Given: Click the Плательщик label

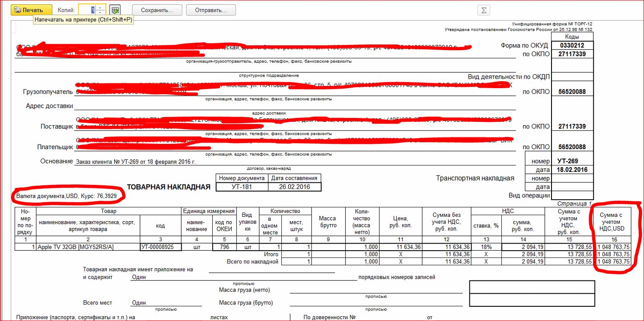Looking at the screenshot, I should 55,147.
